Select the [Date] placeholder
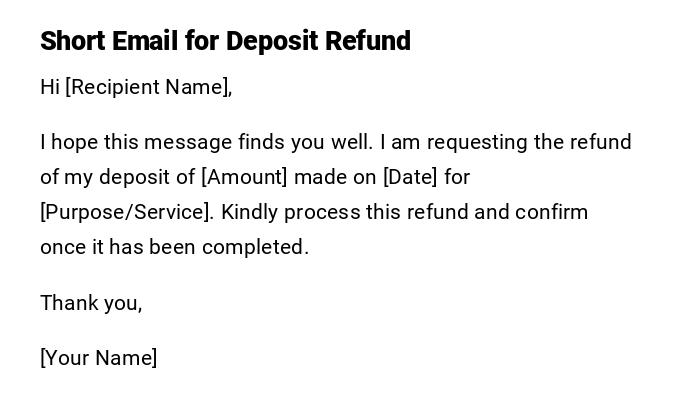 pyautogui.click(x=410, y=177)
